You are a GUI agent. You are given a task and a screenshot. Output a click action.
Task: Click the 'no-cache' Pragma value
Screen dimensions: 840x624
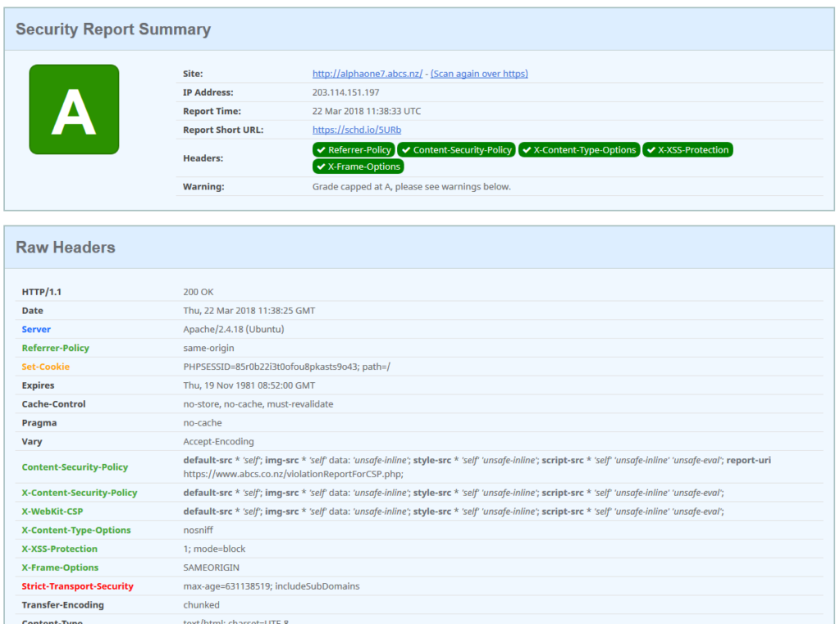coord(203,423)
